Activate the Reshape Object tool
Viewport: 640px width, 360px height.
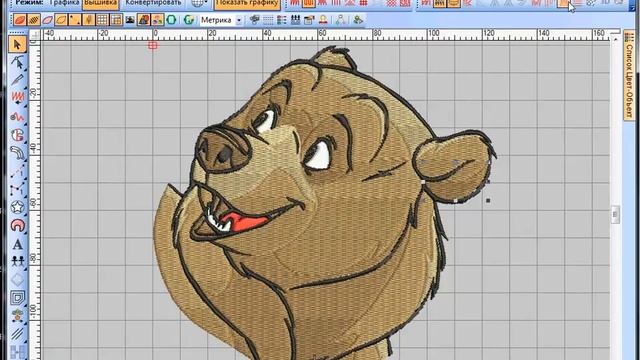point(17,62)
